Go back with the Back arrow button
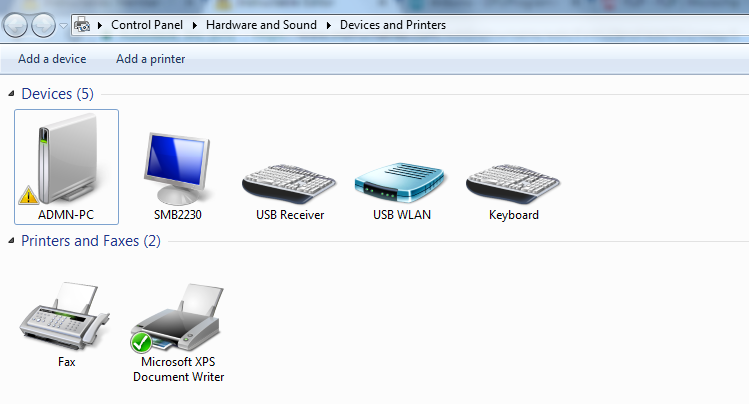 (17, 25)
